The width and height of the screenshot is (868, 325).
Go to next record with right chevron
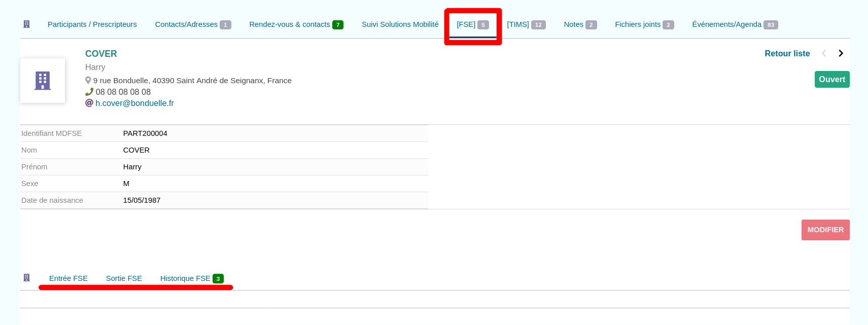click(x=841, y=53)
